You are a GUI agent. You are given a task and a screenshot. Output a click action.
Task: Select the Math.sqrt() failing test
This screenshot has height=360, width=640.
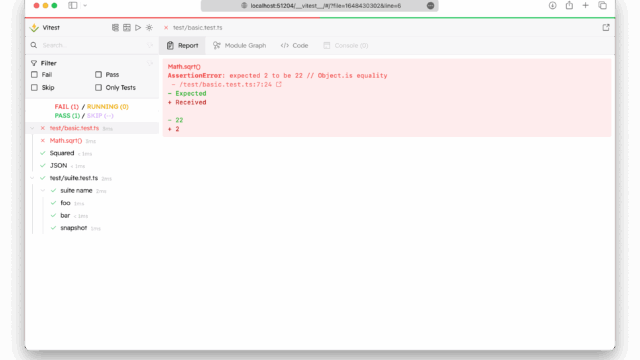pyautogui.click(x=92, y=141)
